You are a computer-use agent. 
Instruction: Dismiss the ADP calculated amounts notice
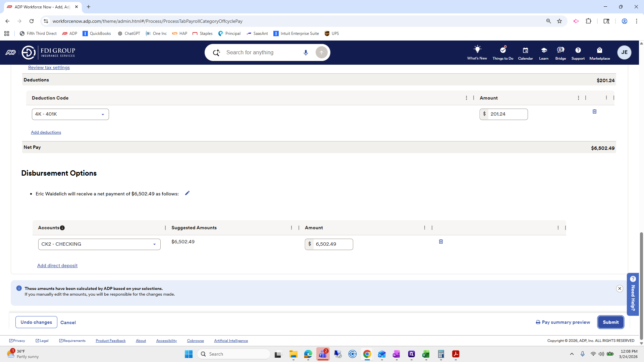(620, 289)
